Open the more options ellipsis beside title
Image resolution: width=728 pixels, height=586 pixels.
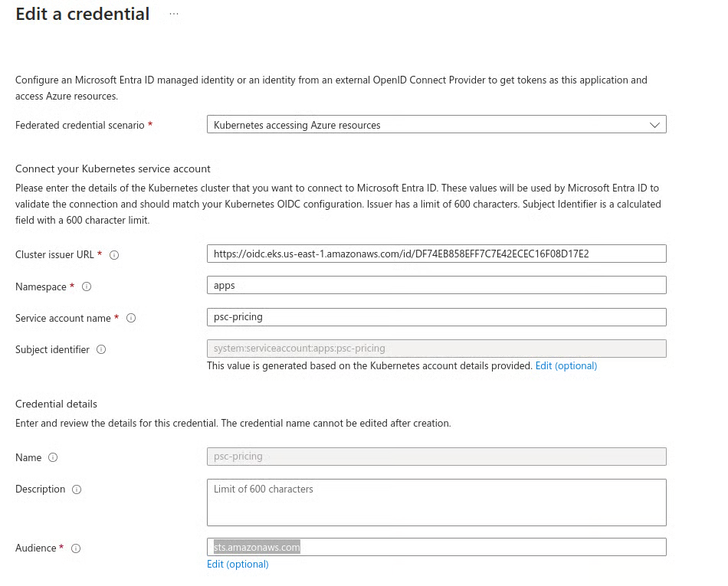pyautogui.click(x=174, y=15)
